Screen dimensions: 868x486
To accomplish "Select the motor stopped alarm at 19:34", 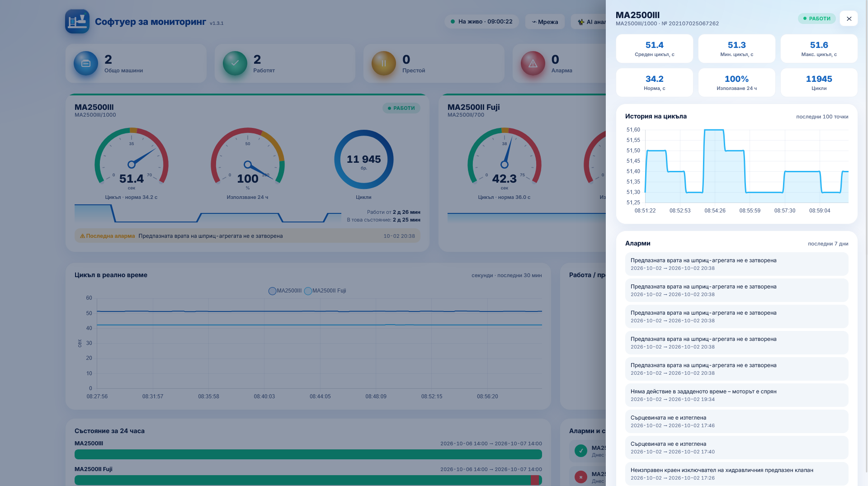I will click(737, 395).
